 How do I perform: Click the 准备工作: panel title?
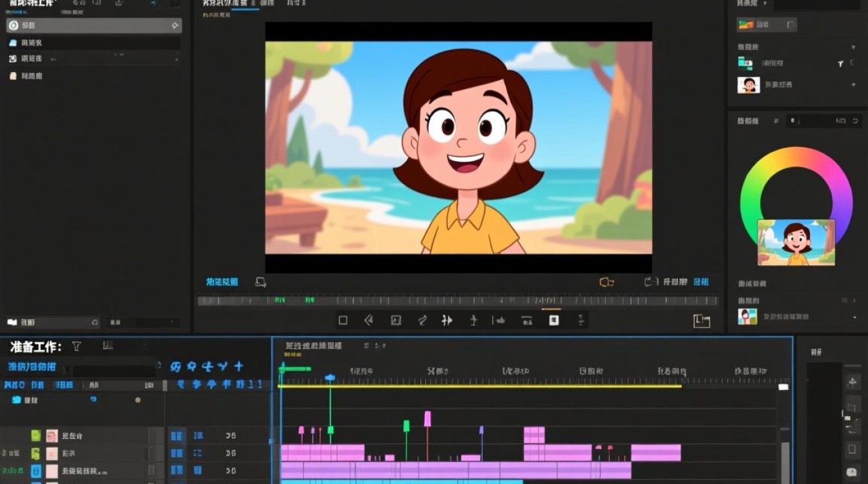coord(36,347)
